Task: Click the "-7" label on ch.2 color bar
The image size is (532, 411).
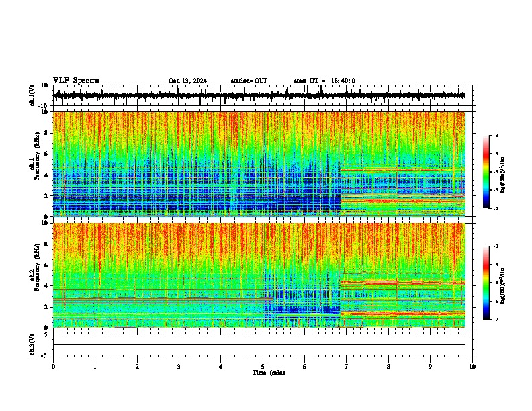Action: [x=496, y=319]
